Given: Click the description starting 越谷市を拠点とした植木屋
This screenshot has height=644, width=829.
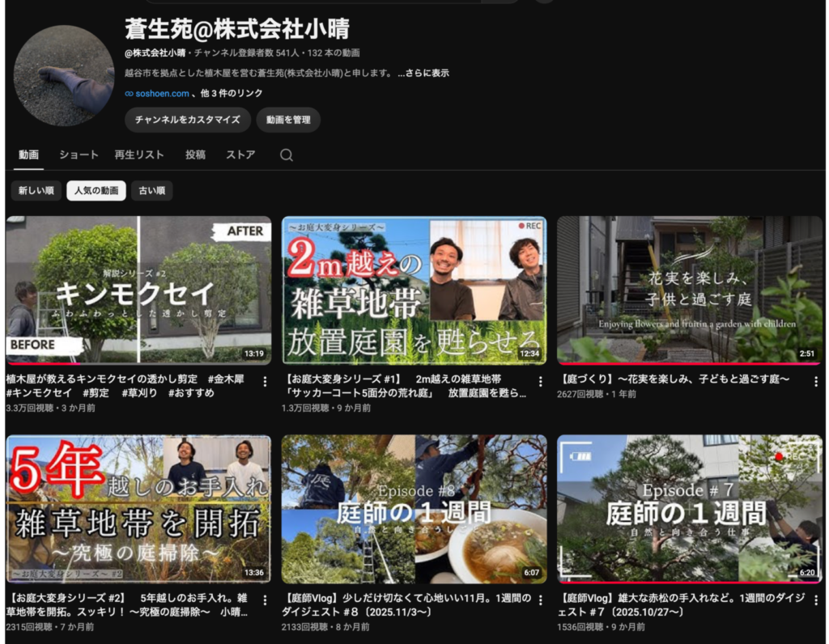Looking at the screenshot, I should click(258, 74).
